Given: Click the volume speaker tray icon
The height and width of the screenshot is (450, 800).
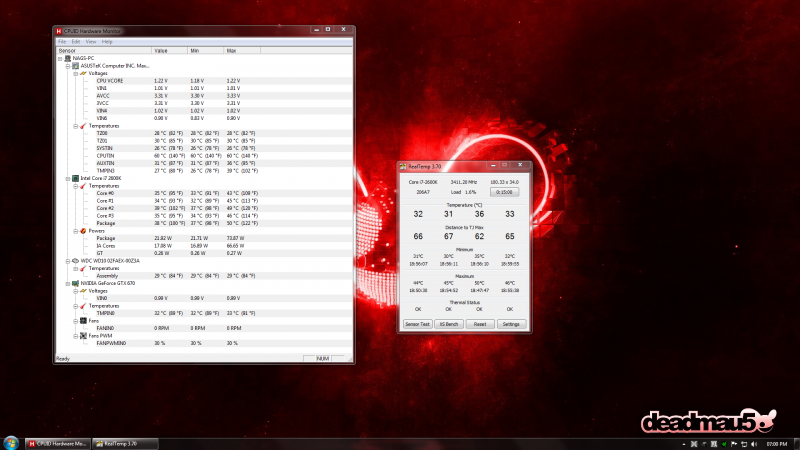Looking at the screenshot, I should click(754, 444).
